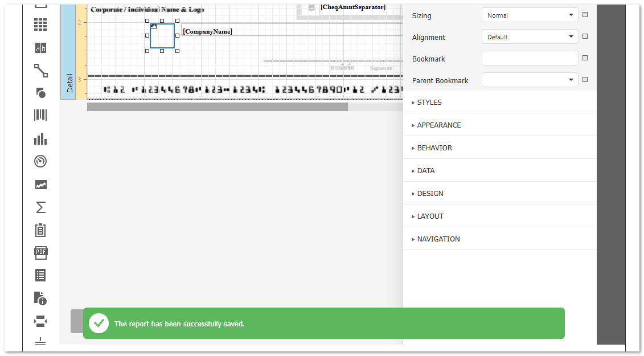Choose the Sparkline tool icon
The width and height of the screenshot is (644, 356).
[40, 185]
